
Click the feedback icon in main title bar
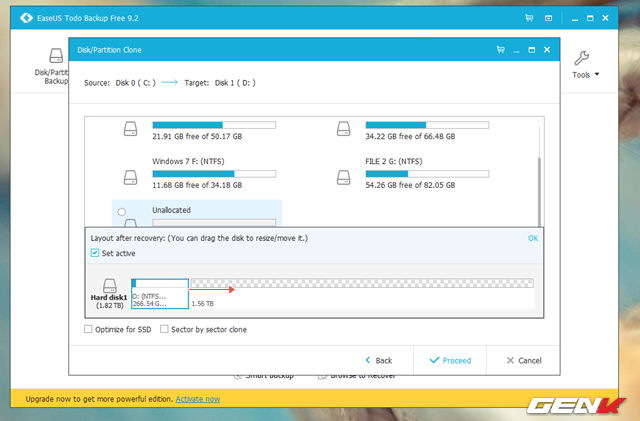549,18
